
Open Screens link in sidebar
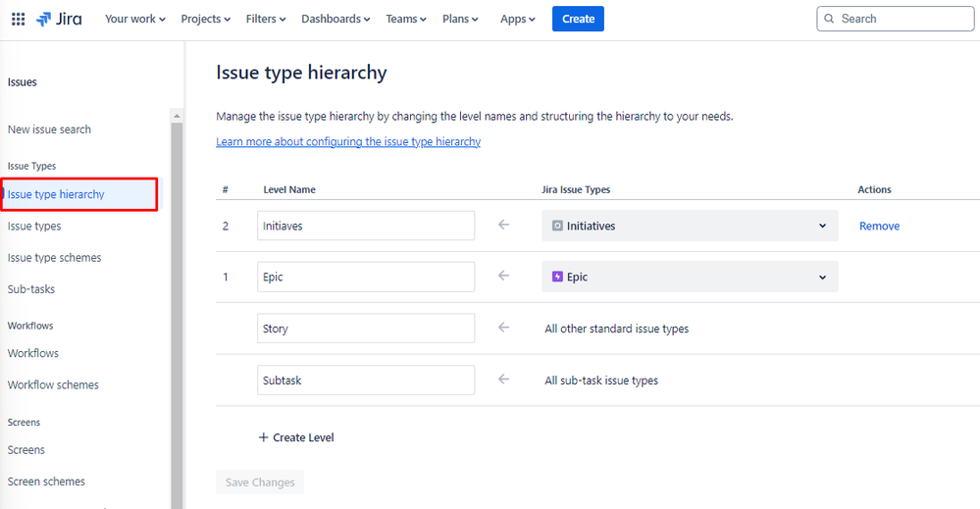(x=26, y=450)
